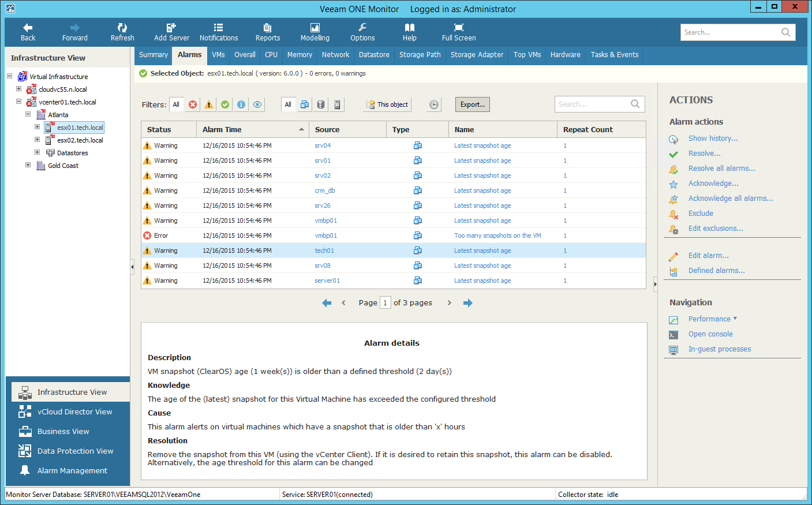Click the search magnifier in the top toolbar
Image resolution: width=812 pixels, height=505 pixels.
786,32
